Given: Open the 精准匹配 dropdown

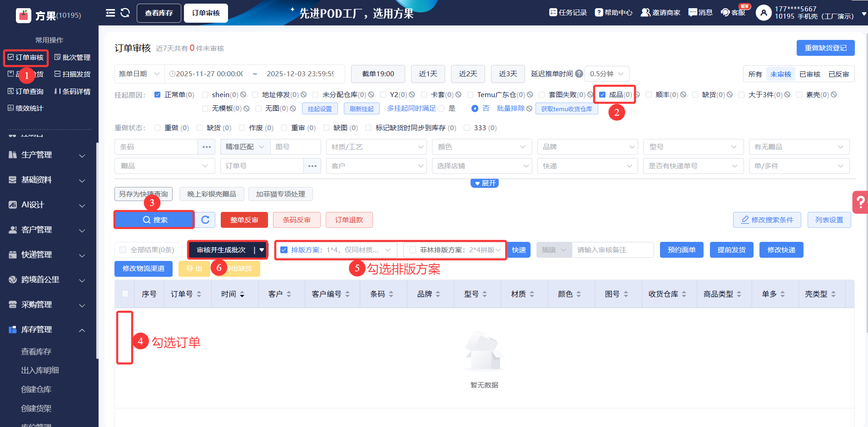Looking at the screenshot, I should [245, 147].
